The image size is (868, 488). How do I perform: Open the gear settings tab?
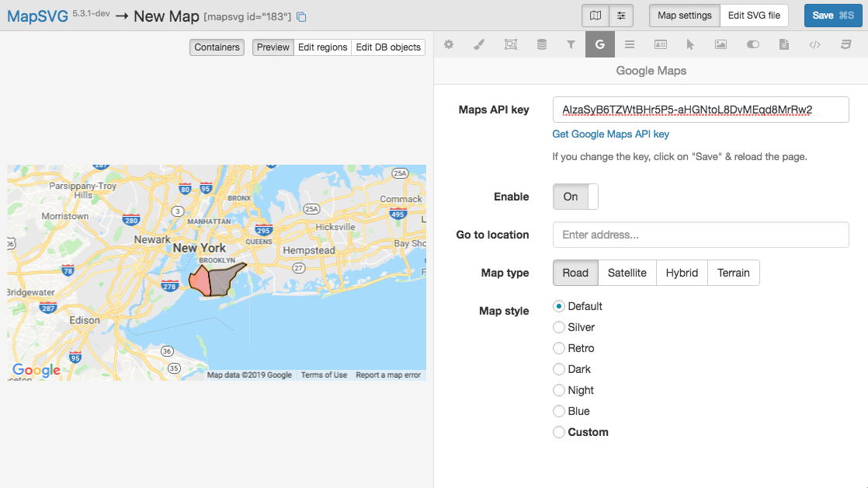(x=449, y=44)
